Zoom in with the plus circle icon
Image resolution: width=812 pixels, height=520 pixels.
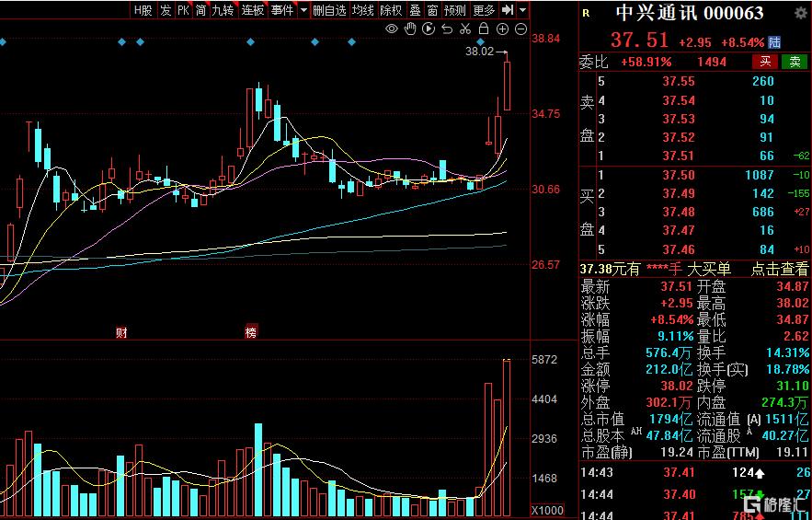[x=502, y=29]
